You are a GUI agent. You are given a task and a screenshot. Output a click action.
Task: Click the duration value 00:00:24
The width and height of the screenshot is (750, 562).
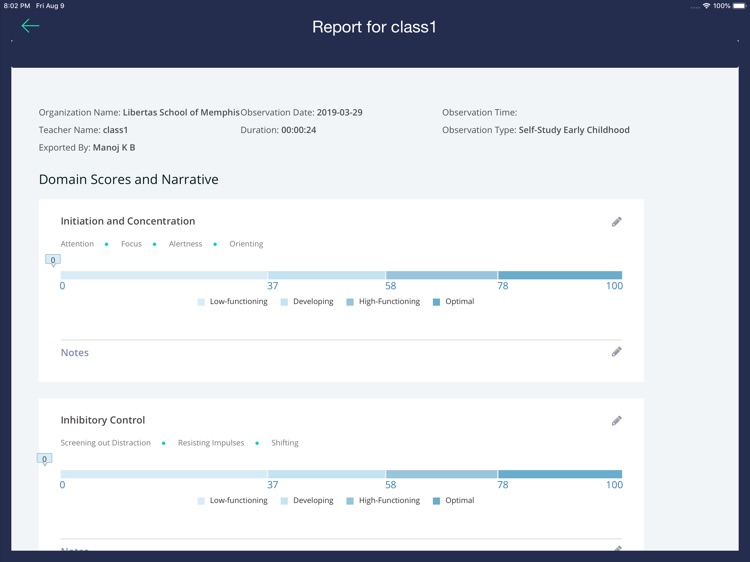[x=298, y=130]
